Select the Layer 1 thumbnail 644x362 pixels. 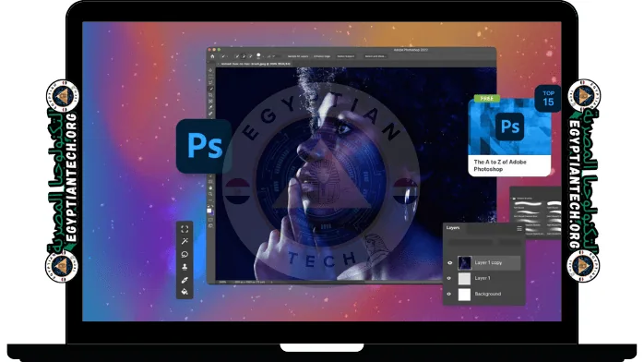point(464,278)
